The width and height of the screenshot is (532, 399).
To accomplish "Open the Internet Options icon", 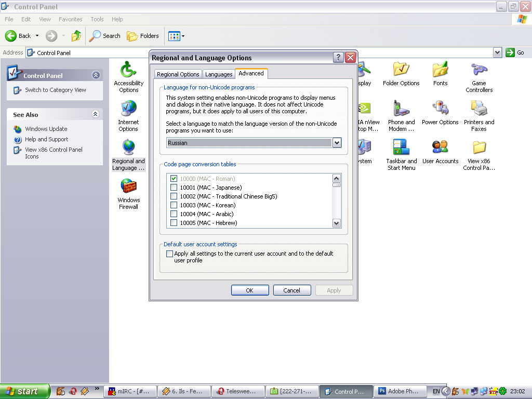I will coord(128,109).
